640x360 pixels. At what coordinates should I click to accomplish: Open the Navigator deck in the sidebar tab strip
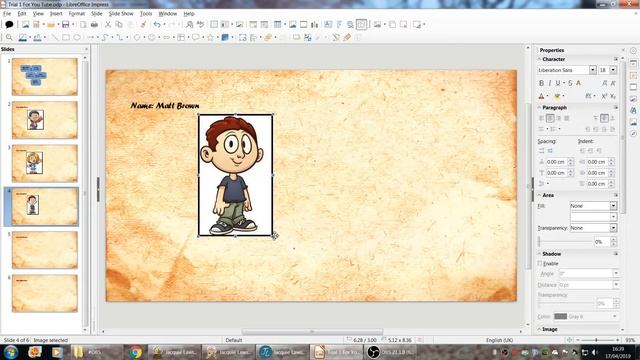(x=633, y=134)
